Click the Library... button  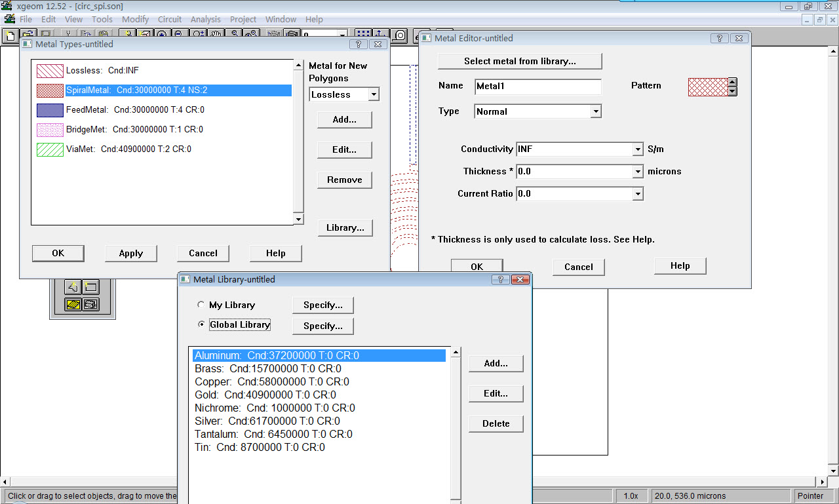[x=345, y=228]
